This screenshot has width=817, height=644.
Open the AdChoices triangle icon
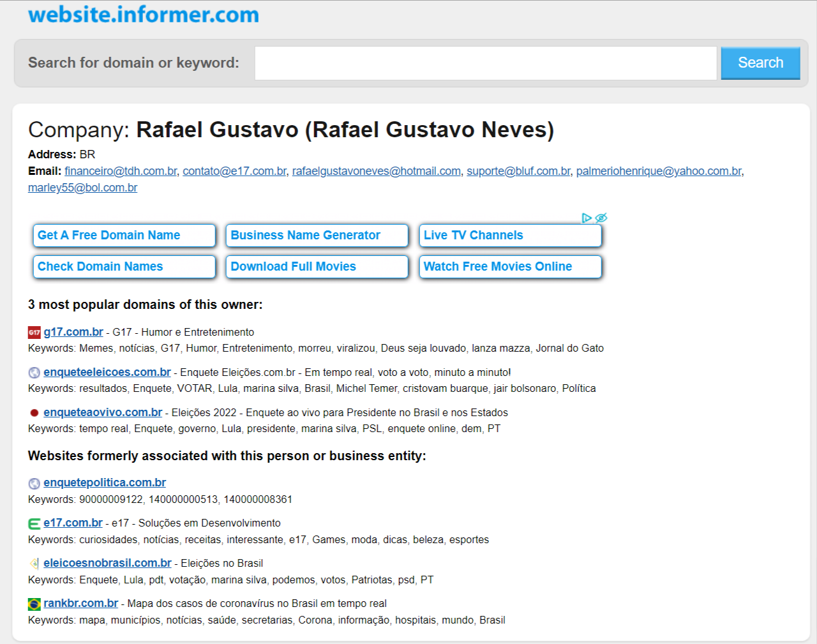(587, 218)
